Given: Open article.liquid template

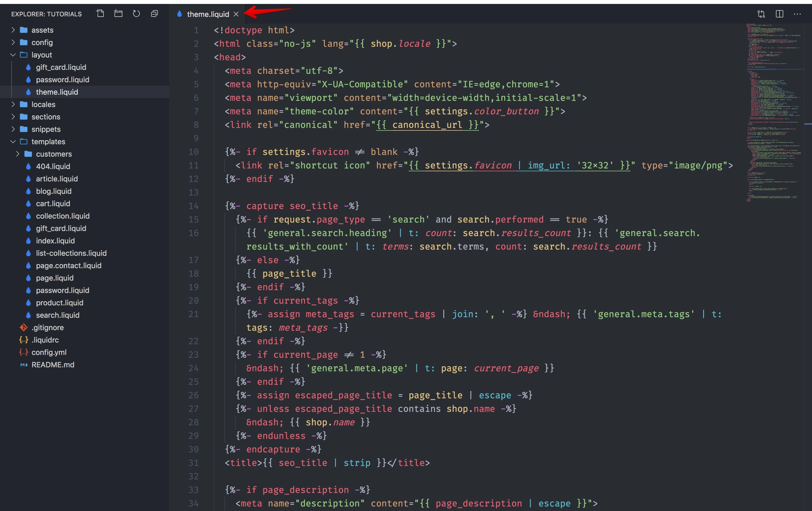Looking at the screenshot, I should [x=84, y=179].
